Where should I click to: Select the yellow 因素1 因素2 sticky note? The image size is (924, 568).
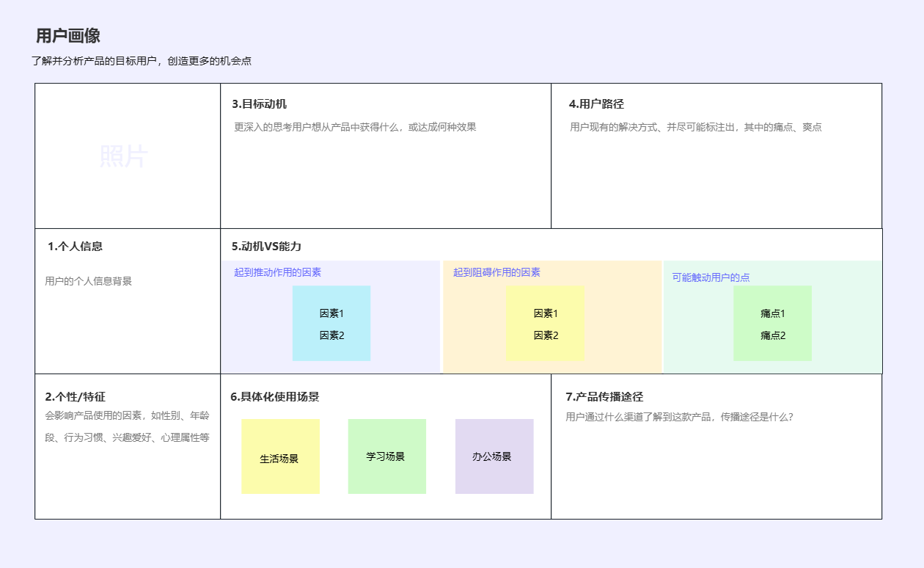tap(545, 324)
